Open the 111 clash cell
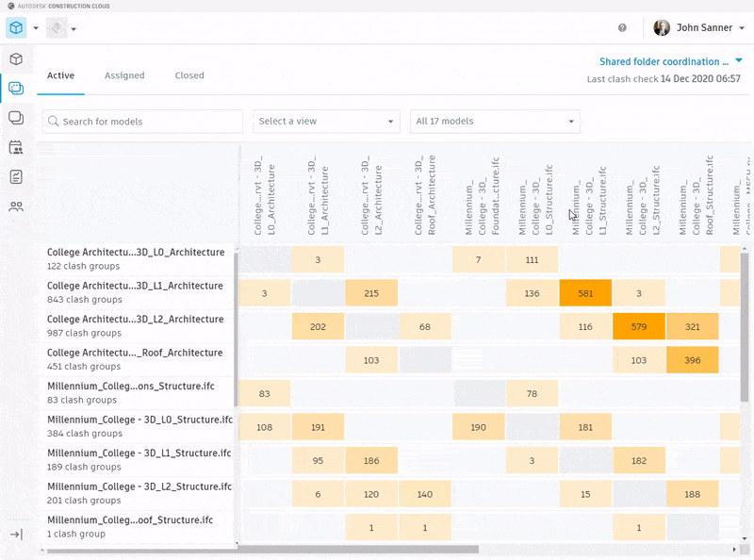754x560 pixels. pos(532,260)
